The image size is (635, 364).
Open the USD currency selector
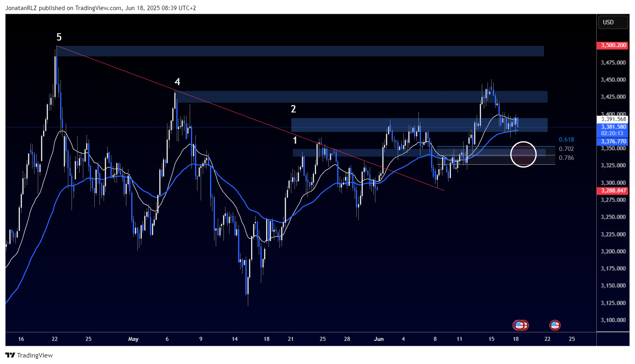(x=613, y=22)
